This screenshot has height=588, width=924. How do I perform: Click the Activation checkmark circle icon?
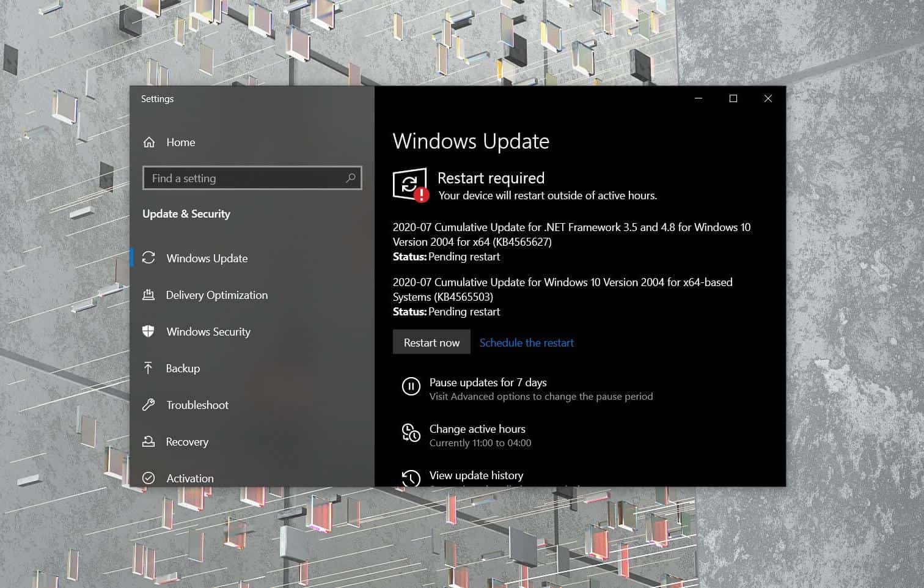(x=148, y=478)
